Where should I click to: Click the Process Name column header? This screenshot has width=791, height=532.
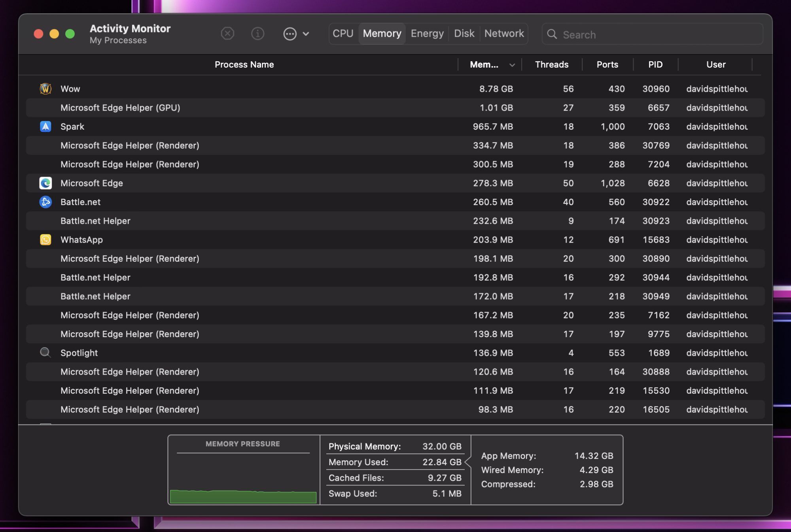click(244, 64)
